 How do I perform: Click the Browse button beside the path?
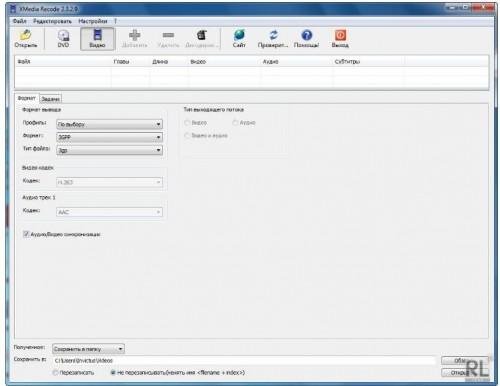465,360
